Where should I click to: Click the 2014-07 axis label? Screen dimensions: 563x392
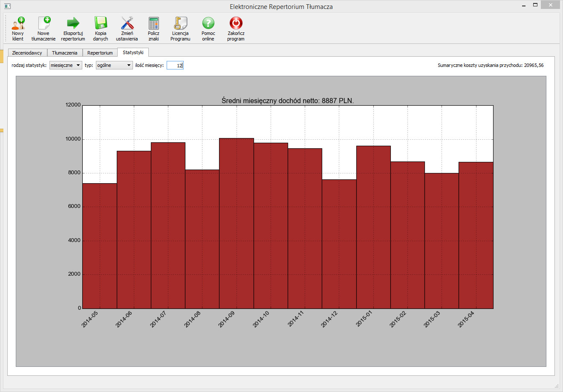[x=158, y=320]
